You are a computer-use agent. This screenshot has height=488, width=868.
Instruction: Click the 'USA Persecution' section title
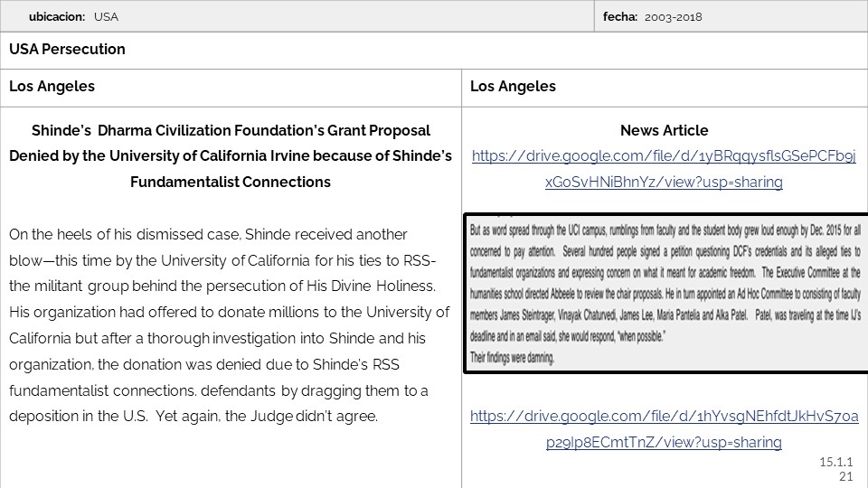68,50
